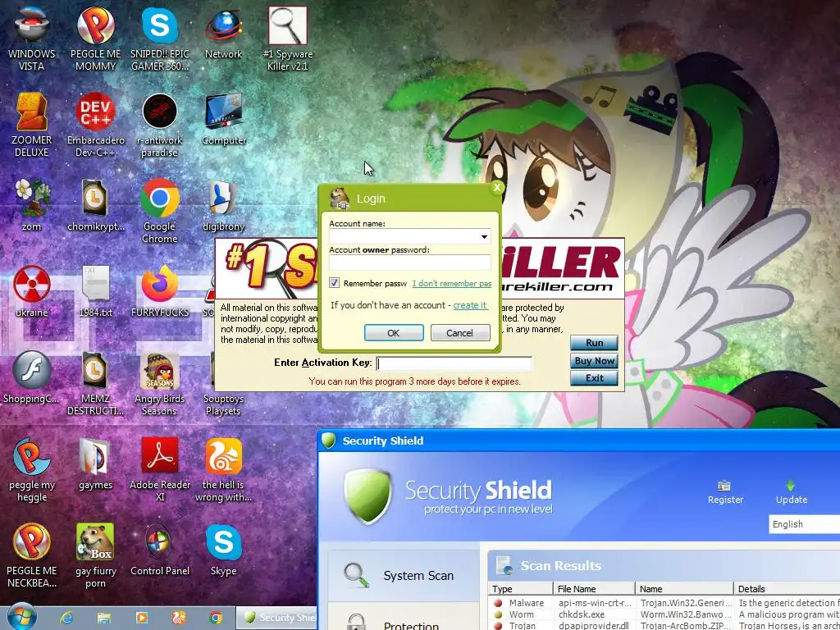Open the ShoppingC... Flash icon
The height and width of the screenshot is (630, 840).
[x=32, y=377]
